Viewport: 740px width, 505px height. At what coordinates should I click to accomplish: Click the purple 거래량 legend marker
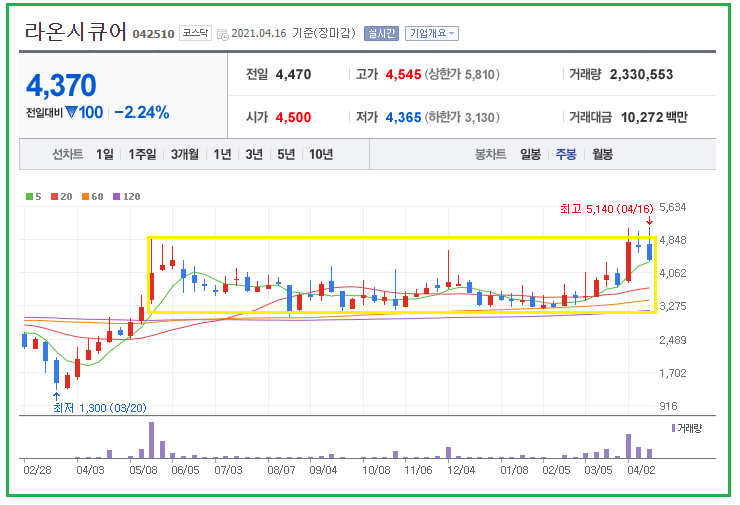click(673, 428)
